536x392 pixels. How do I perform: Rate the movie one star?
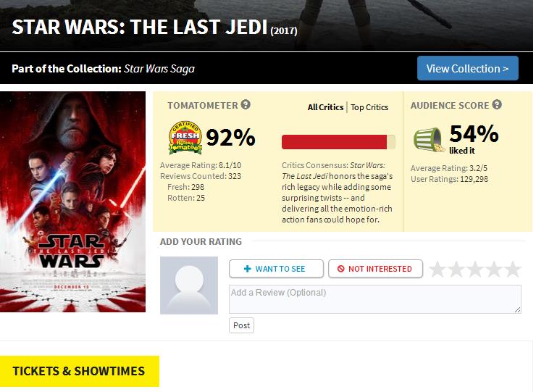(437, 269)
